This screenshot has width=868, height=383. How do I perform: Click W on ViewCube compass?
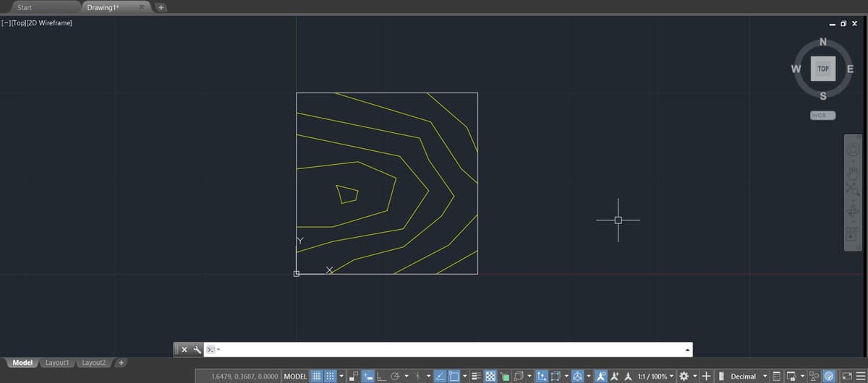(795, 69)
